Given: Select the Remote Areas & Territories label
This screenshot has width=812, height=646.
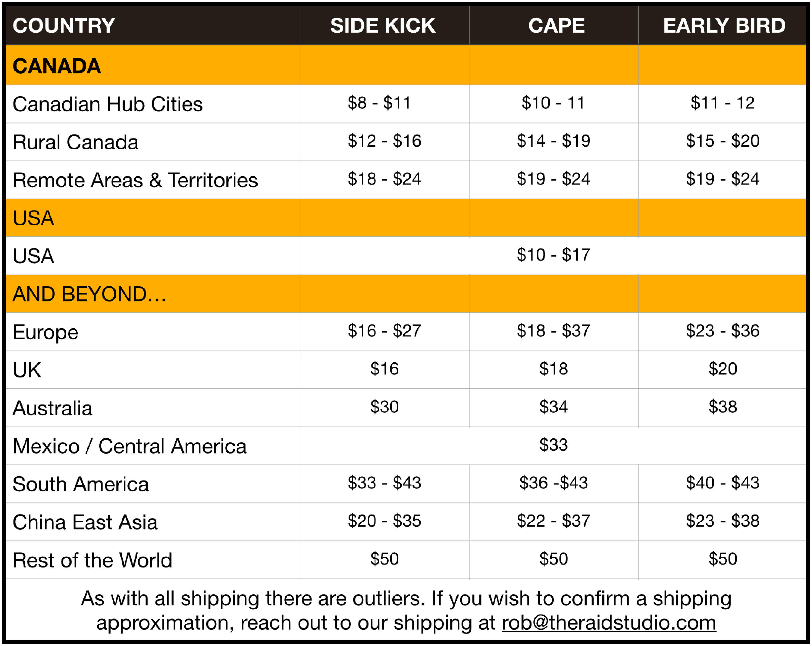Looking at the screenshot, I should [x=135, y=180].
